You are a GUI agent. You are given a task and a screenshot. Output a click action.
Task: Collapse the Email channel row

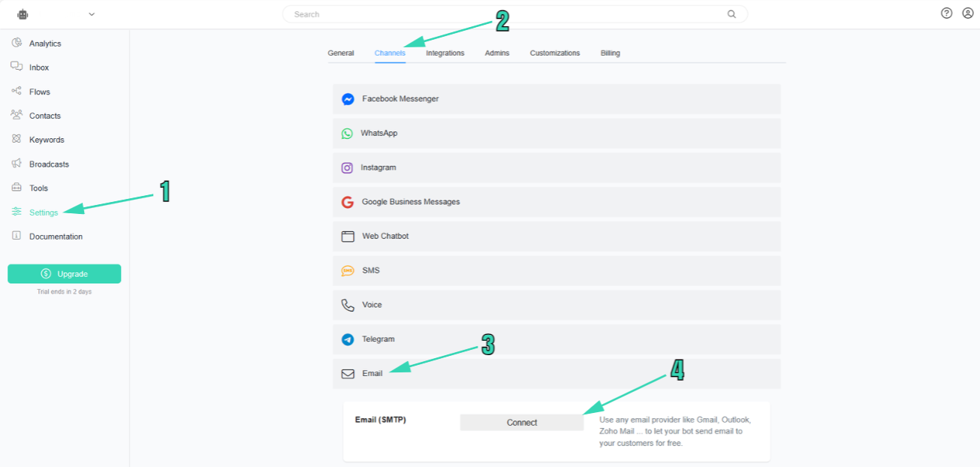point(556,373)
